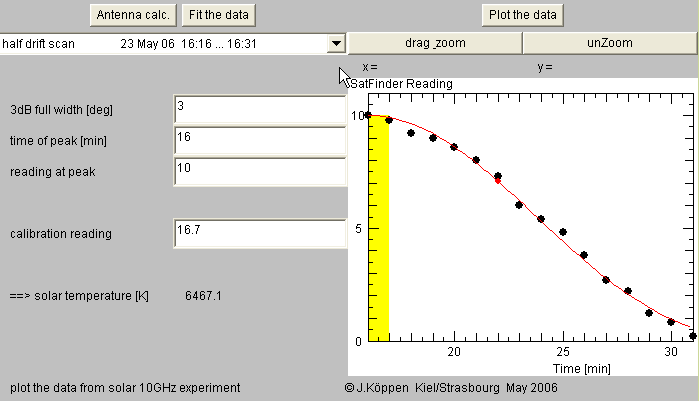This screenshot has width=699, height=401.
Task: Click the 'time of peak [min]' label
Action: [58, 141]
